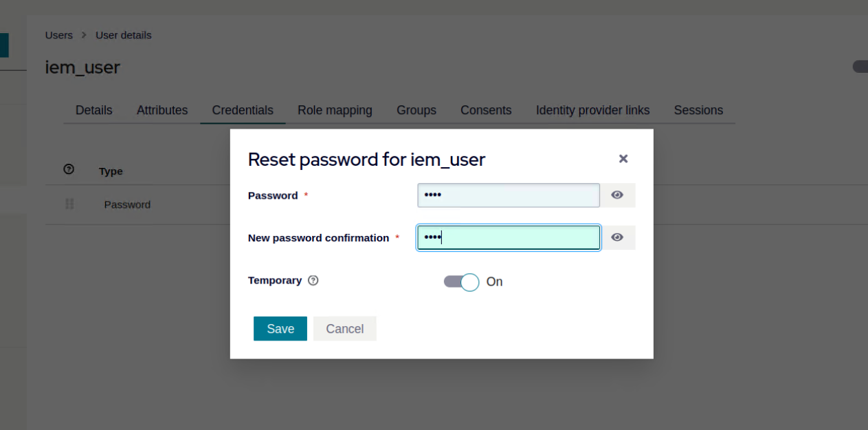This screenshot has height=430, width=868.
Task: Save the new password
Action: [x=280, y=329]
